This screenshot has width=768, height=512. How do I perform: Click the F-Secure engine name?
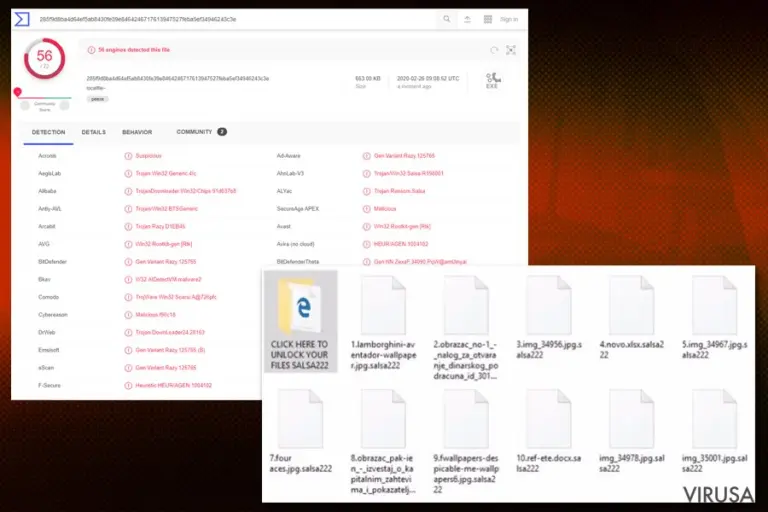tap(49, 385)
